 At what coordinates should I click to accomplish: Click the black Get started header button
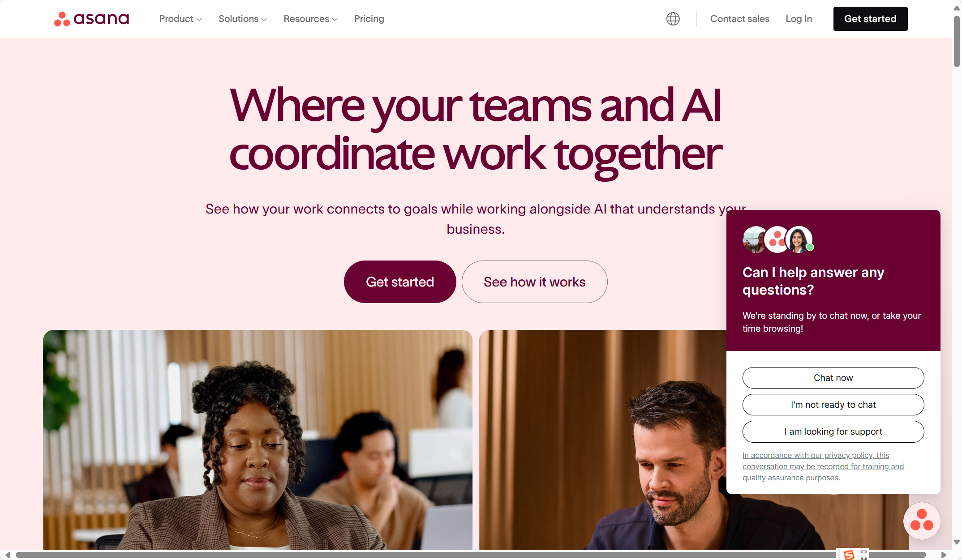point(870,19)
